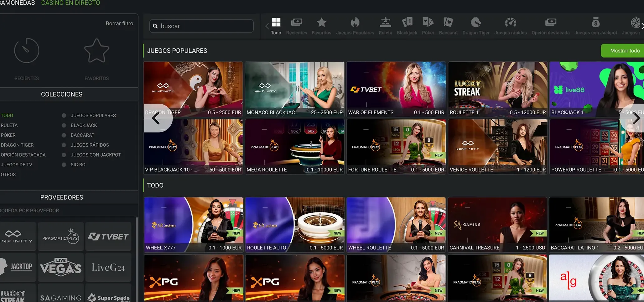The height and width of the screenshot is (302, 644).
Task: Select the Juegos Populares collection radio
Action: point(64,116)
